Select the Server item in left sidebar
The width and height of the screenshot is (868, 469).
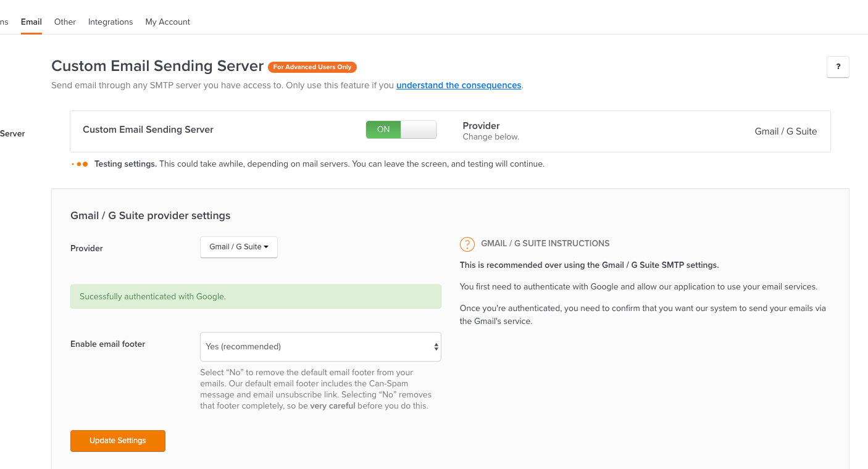12,133
